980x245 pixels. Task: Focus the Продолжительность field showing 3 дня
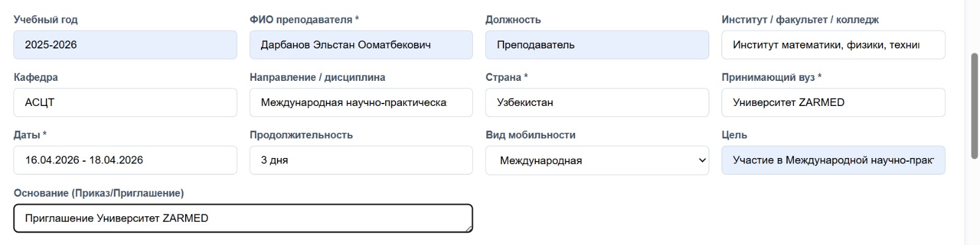361,160
